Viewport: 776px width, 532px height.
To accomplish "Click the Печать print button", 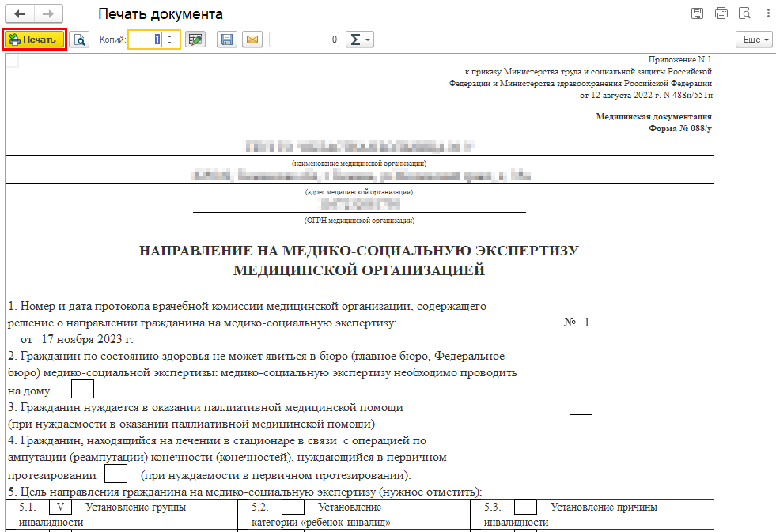I will pos(33,40).
